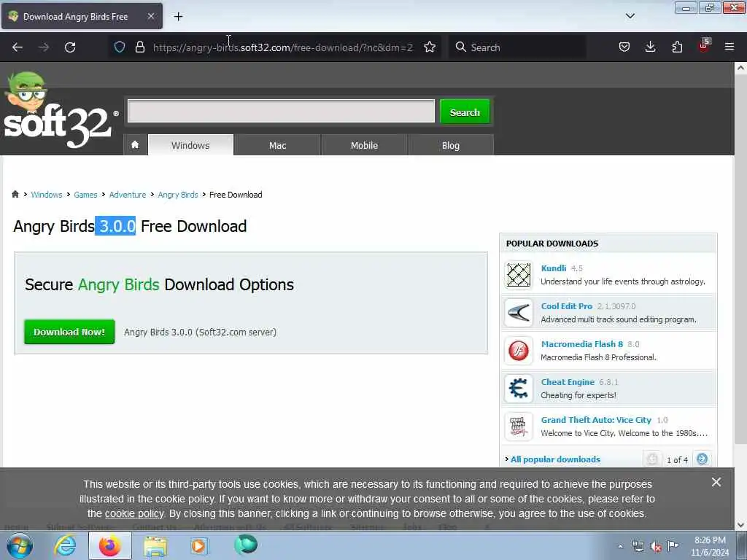Open the Macromedia Flash 8 link

[581, 344]
